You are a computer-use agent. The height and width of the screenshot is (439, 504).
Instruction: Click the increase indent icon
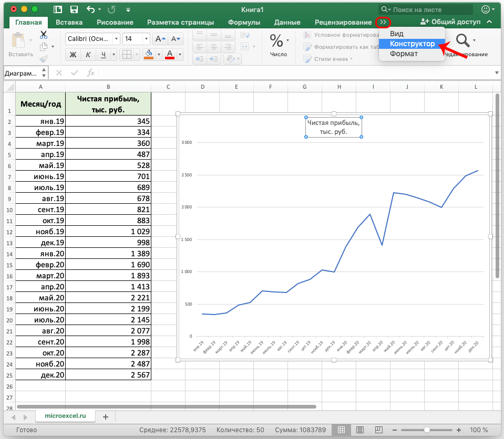(x=213, y=59)
